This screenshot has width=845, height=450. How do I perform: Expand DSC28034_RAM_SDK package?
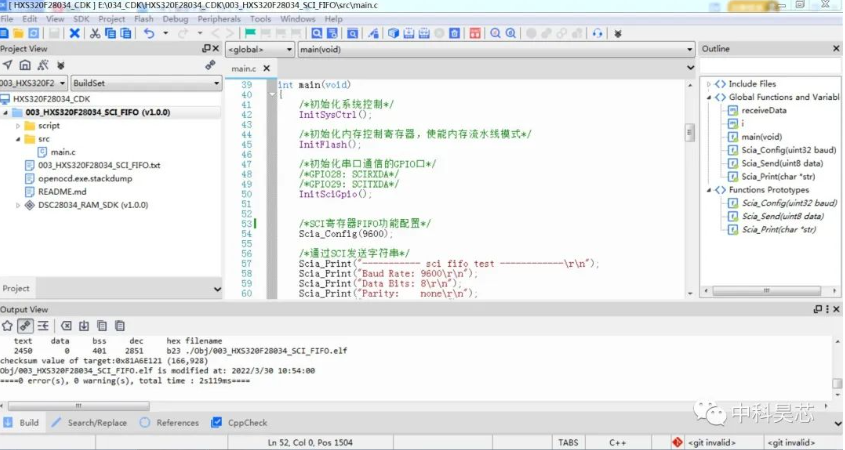click(18, 205)
